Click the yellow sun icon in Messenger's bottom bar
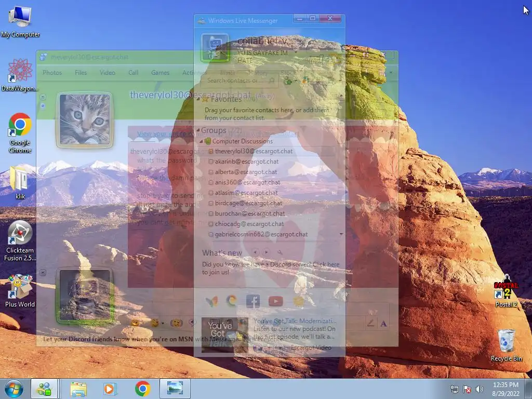This screenshot has height=399, width=532. click(x=299, y=301)
